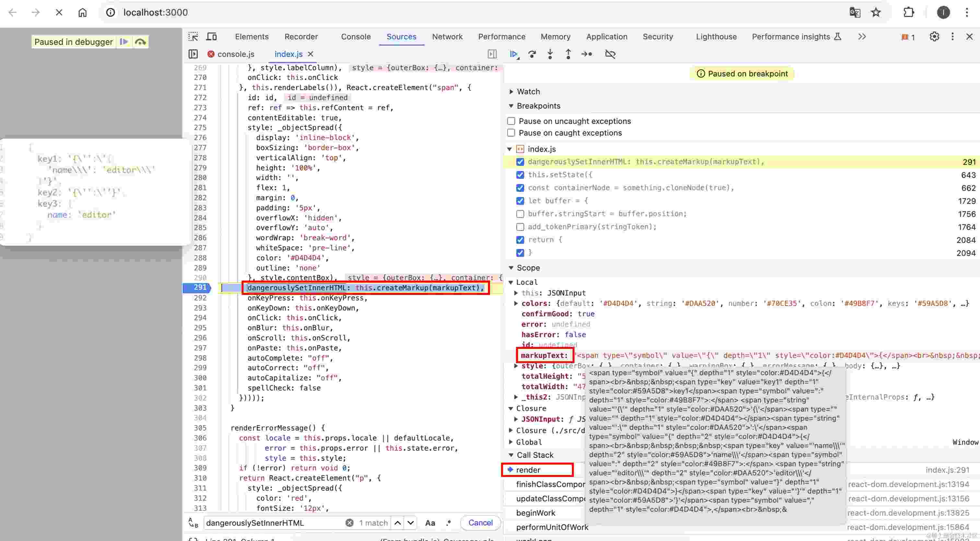Click the browser forward arrow
The height and width of the screenshot is (541, 980).
pyautogui.click(x=36, y=13)
